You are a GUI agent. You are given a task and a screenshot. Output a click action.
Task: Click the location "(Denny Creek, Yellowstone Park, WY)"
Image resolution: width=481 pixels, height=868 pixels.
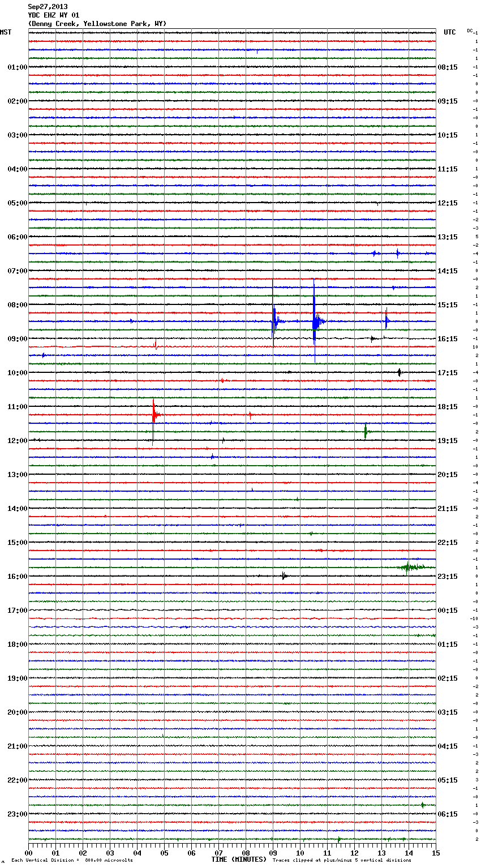click(x=97, y=24)
